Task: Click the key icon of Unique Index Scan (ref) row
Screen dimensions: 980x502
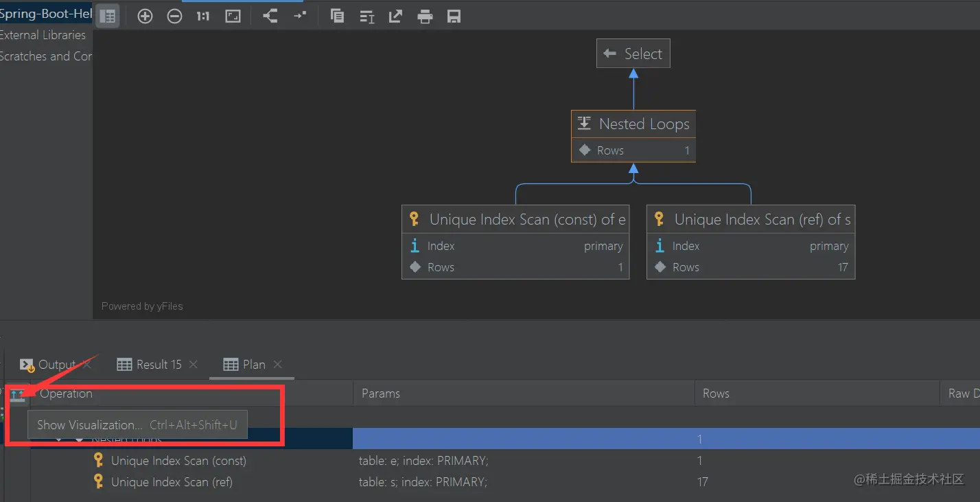Action: tap(99, 482)
